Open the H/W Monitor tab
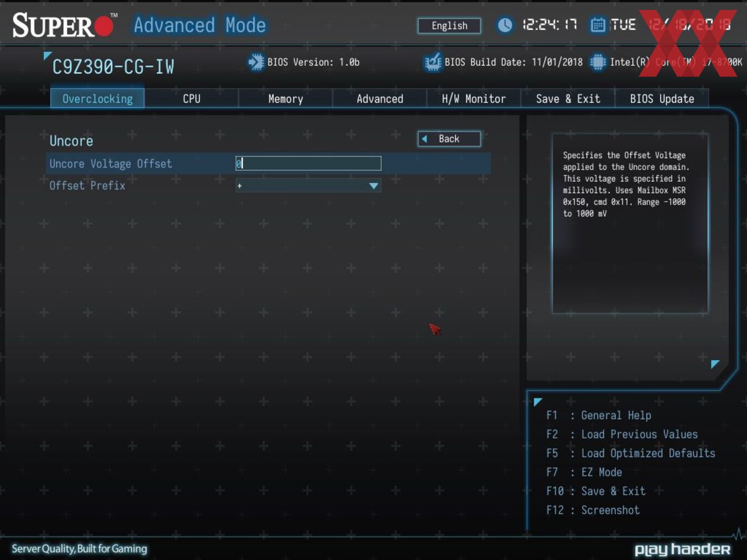The height and width of the screenshot is (560, 747). pyautogui.click(x=473, y=99)
